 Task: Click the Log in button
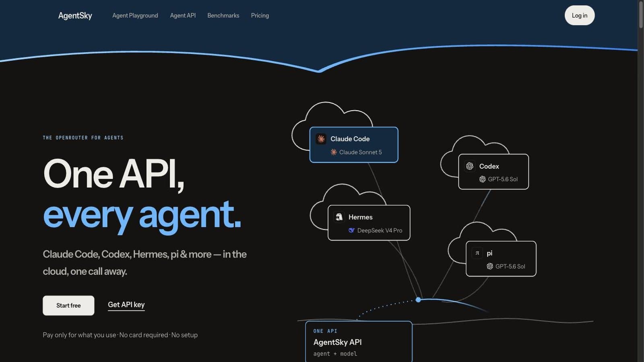click(580, 15)
